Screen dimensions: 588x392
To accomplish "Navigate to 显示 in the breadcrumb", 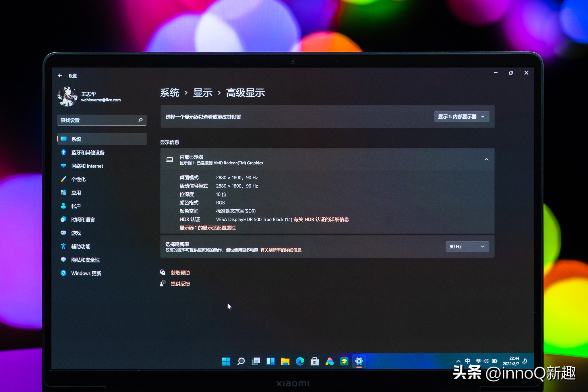I will (x=203, y=93).
